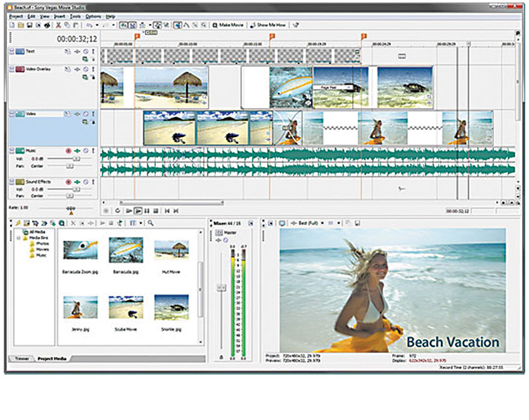Click the Loop Playback button
Screen dimensions: 529x420
(x=117, y=211)
